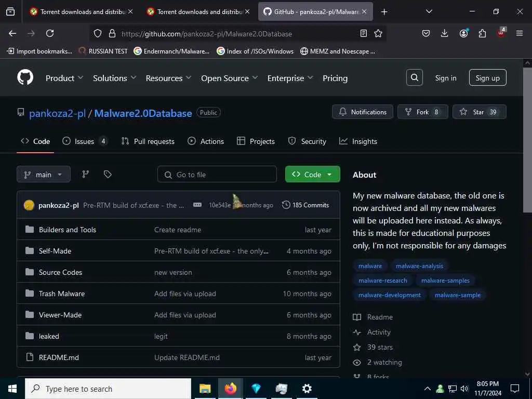Screen dimensions: 532x399
Task: Click the Go to file search field
Action: (217, 175)
